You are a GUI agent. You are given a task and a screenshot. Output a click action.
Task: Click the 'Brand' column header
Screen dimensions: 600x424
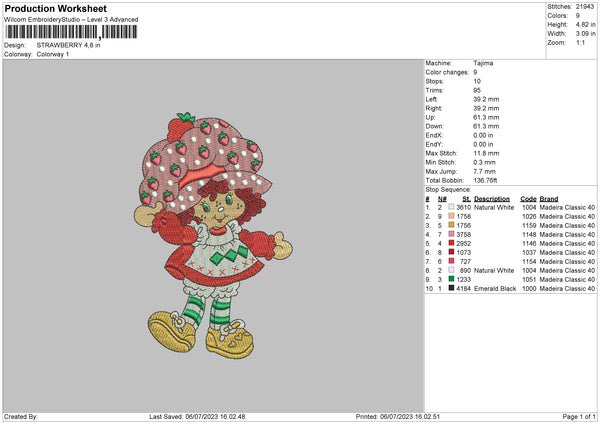pyautogui.click(x=549, y=199)
